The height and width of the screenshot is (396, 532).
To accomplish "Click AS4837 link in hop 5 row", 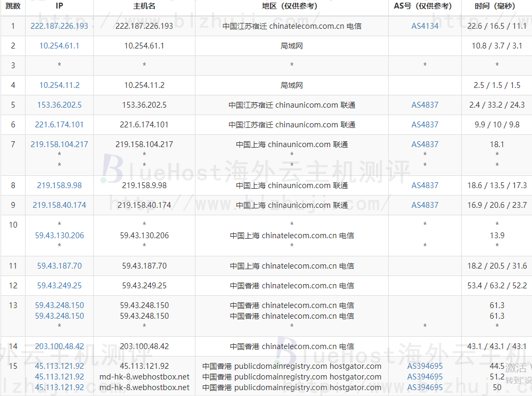I will [425, 104].
